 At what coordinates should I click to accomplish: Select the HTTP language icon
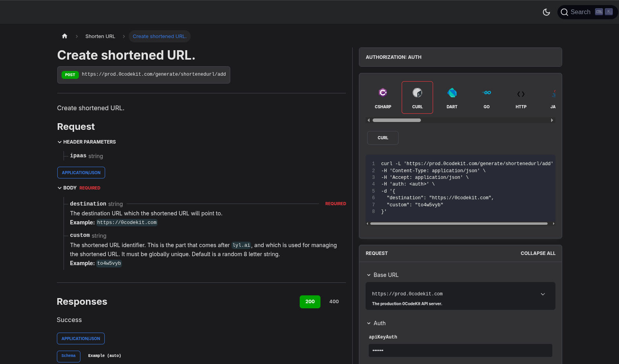pos(521,97)
